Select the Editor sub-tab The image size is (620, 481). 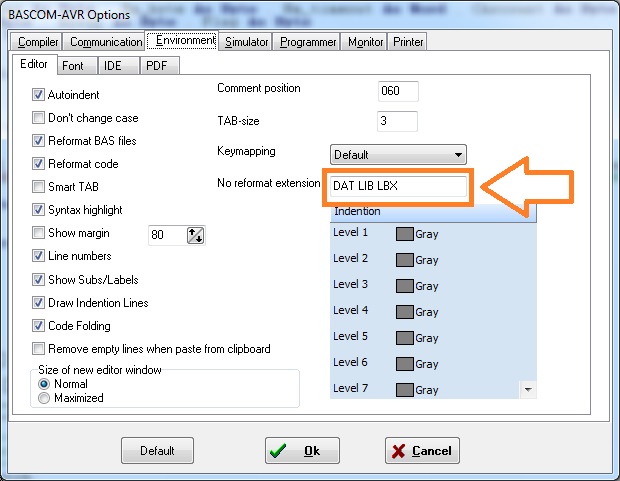[34, 64]
